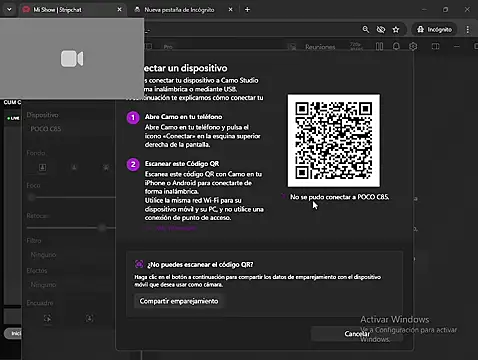Click the ¿No puedes escanear el código QR? heading
The image size is (478, 360).
click(200, 265)
